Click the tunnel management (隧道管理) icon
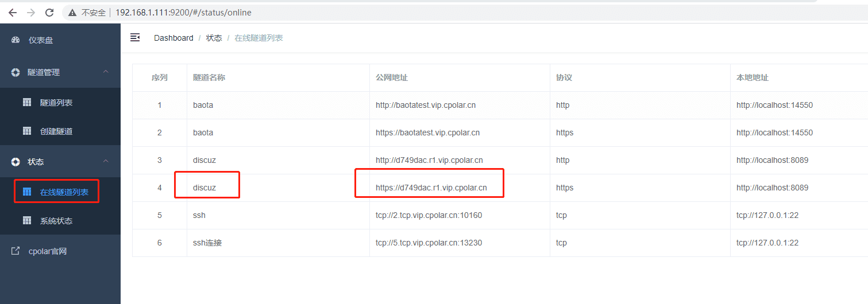The image size is (868, 304). click(x=16, y=72)
